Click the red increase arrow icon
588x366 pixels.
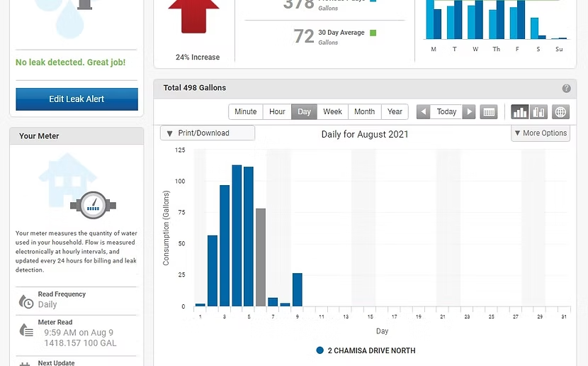point(193,16)
